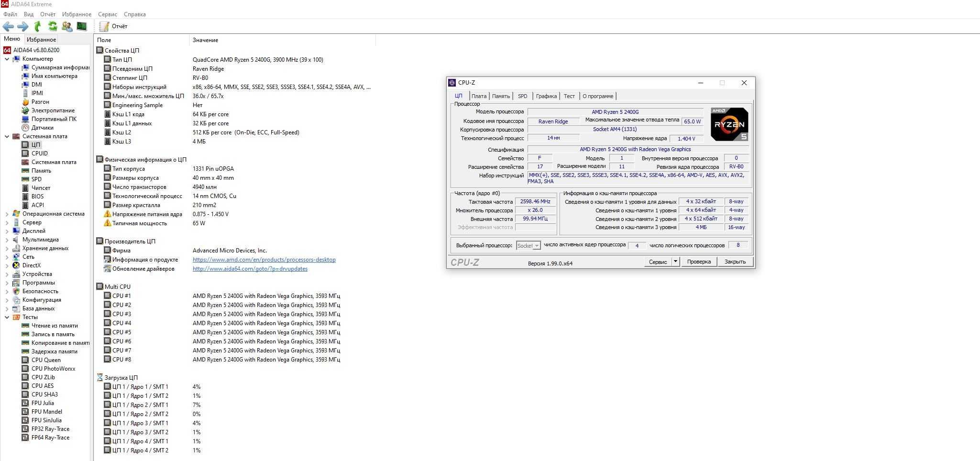Screen dimensions: 980x461
Task: Go forward with the blue right arrow
Action: [22, 26]
